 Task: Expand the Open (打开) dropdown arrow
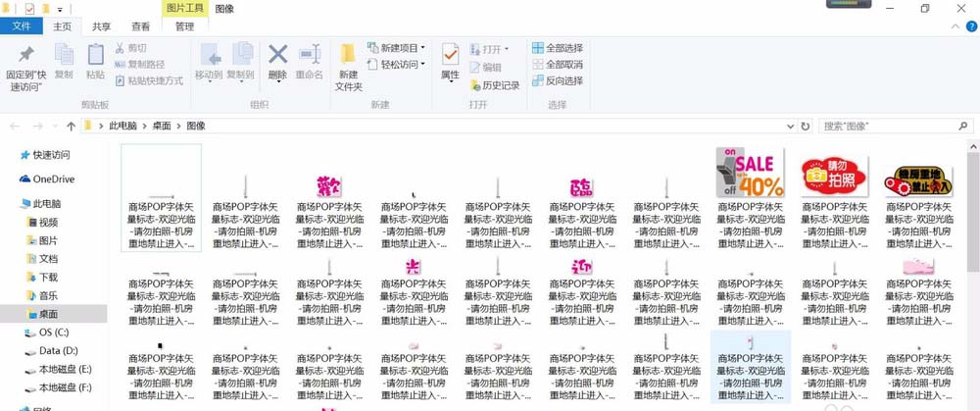coord(507,49)
